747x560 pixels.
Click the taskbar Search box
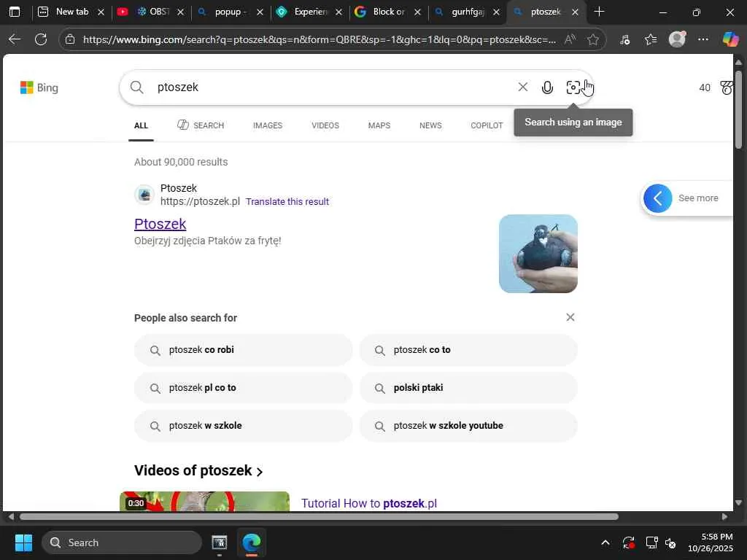[122, 542]
